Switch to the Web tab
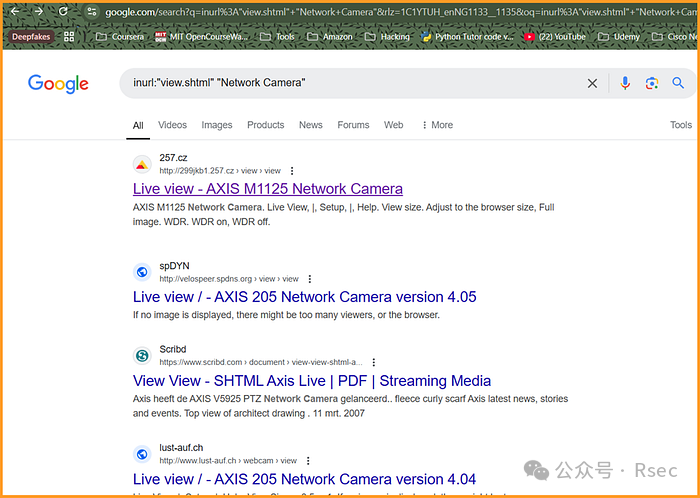The height and width of the screenshot is (498, 700). coord(393,125)
